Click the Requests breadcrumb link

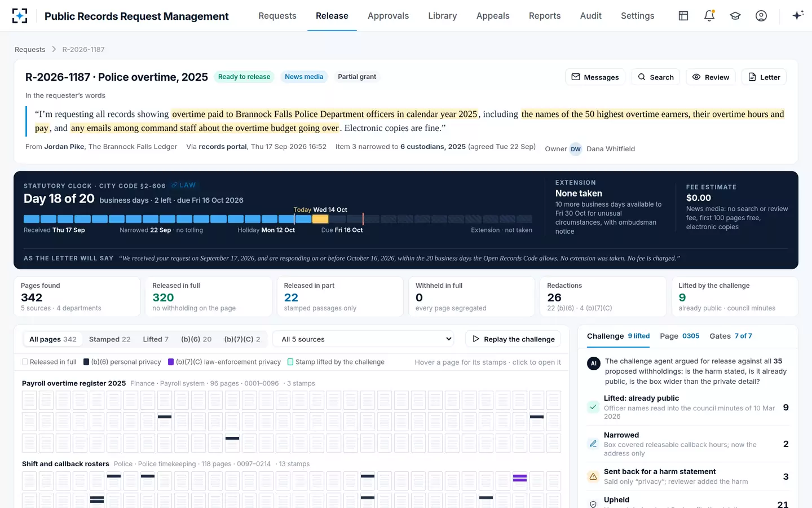30,50
